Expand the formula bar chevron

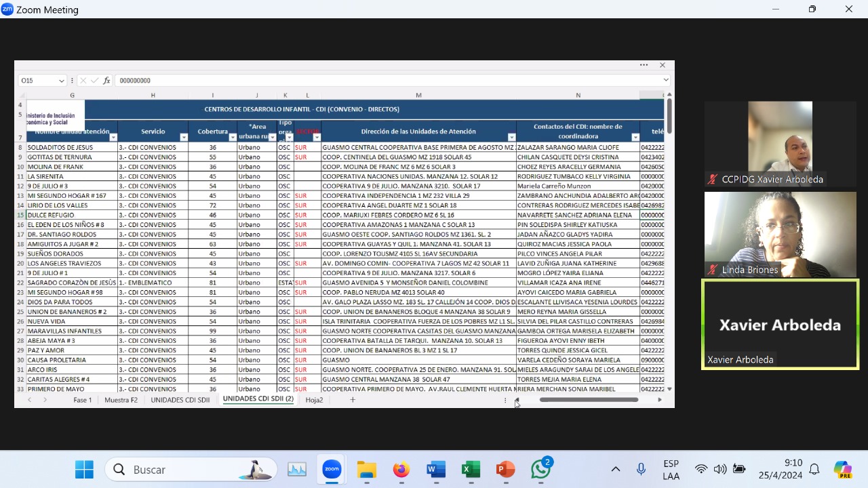666,81
